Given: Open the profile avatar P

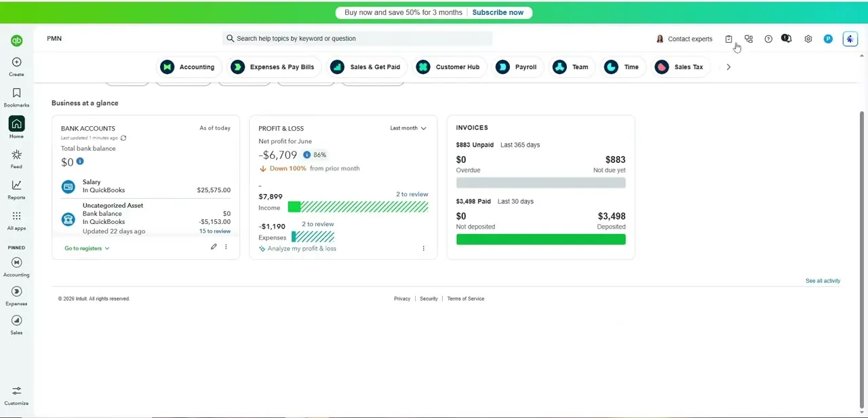Looking at the screenshot, I should (828, 39).
